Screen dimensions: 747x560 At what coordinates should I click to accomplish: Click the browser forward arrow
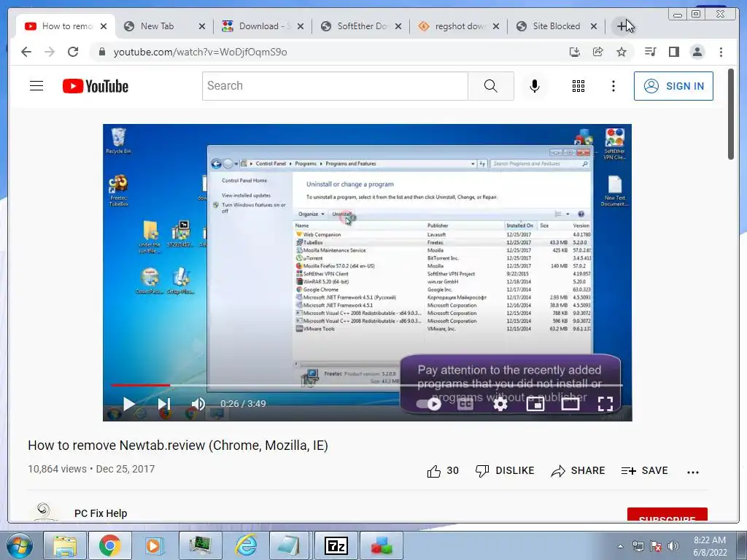click(x=50, y=52)
